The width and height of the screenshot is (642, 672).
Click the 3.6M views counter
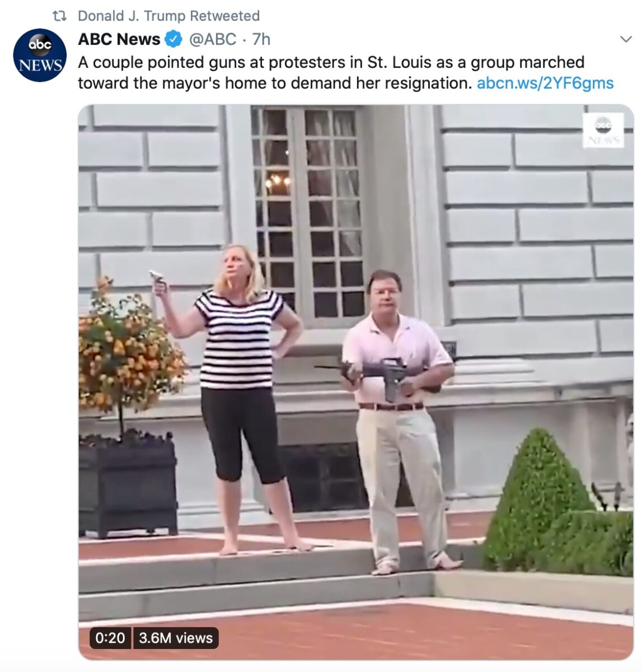(x=176, y=638)
